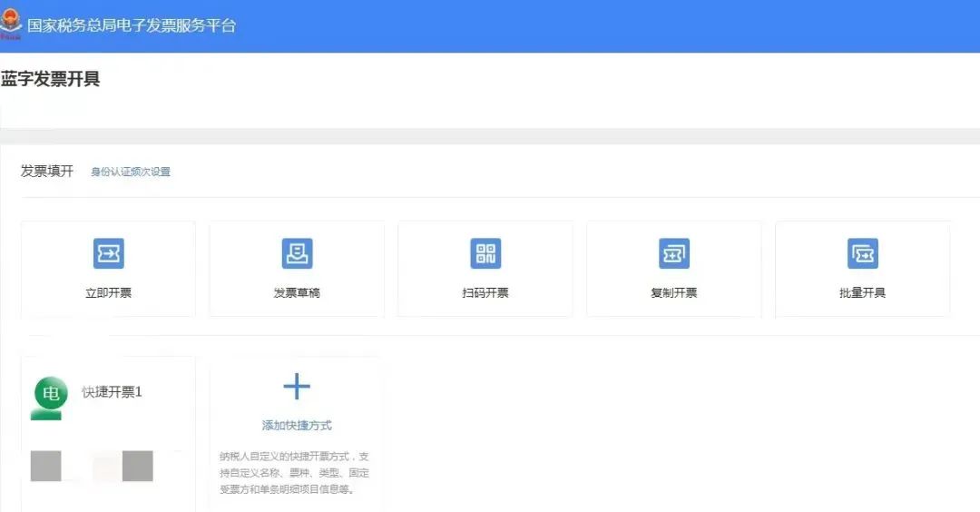Screen dimensions: 980x512
Task: Click the 发票草稿 text label
Action: (297, 293)
